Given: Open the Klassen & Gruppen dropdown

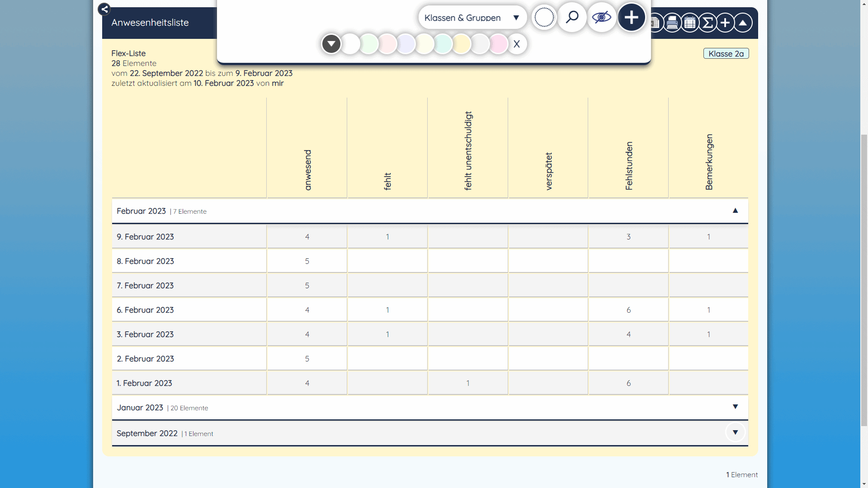Looking at the screenshot, I should (472, 18).
